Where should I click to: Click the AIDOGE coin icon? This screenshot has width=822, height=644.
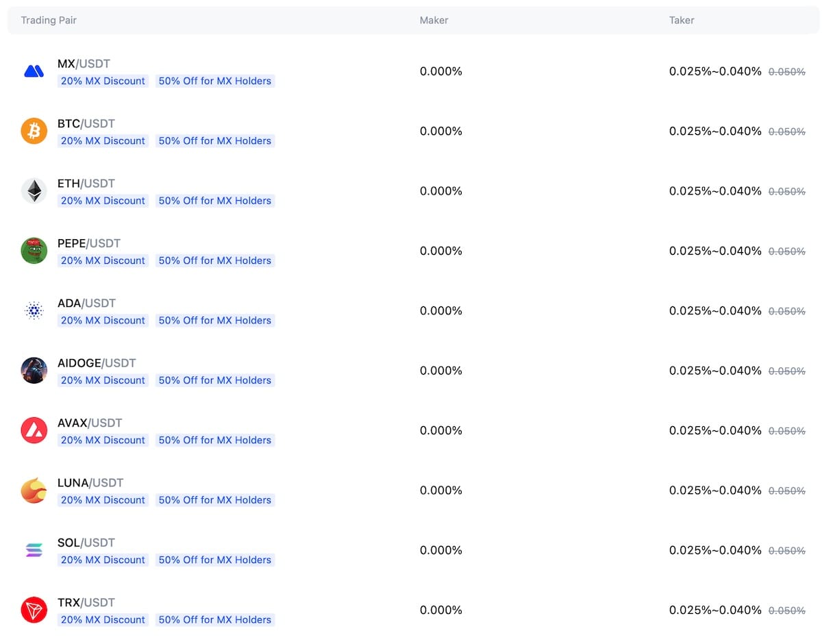point(34,371)
